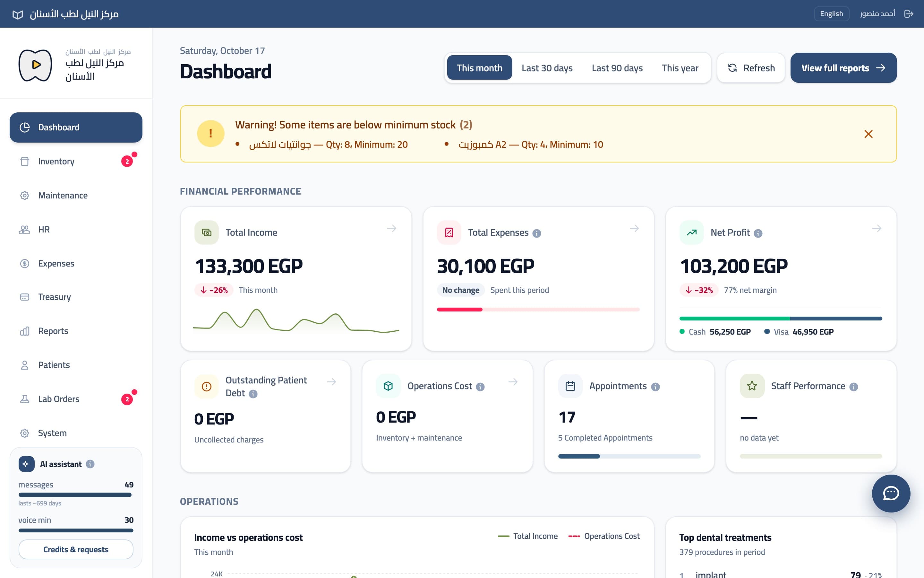Click the Outstanding Patient Debt info icon

[253, 394]
